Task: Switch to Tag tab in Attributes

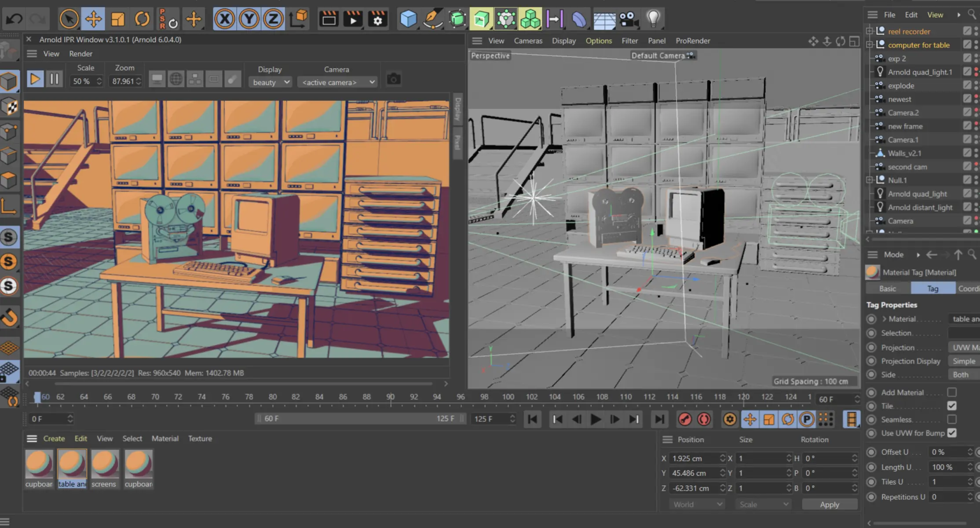Action: [932, 289]
